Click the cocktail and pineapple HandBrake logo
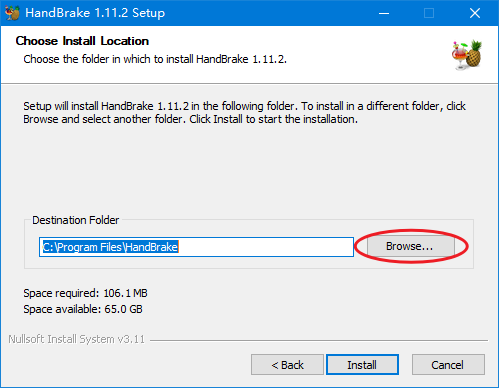Screen dimensions: 499x388 (x=467, y=55)
